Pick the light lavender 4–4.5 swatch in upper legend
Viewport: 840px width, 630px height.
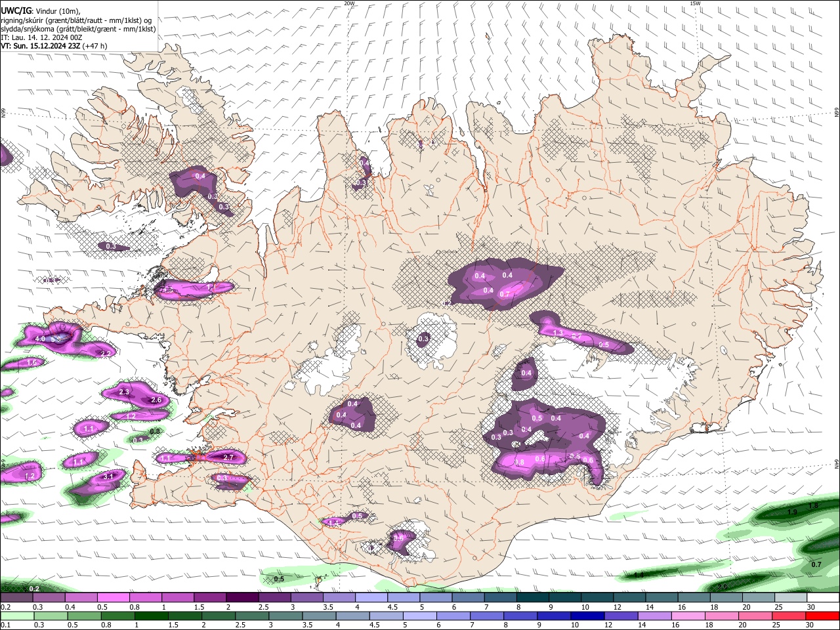[x=372, y=598]
